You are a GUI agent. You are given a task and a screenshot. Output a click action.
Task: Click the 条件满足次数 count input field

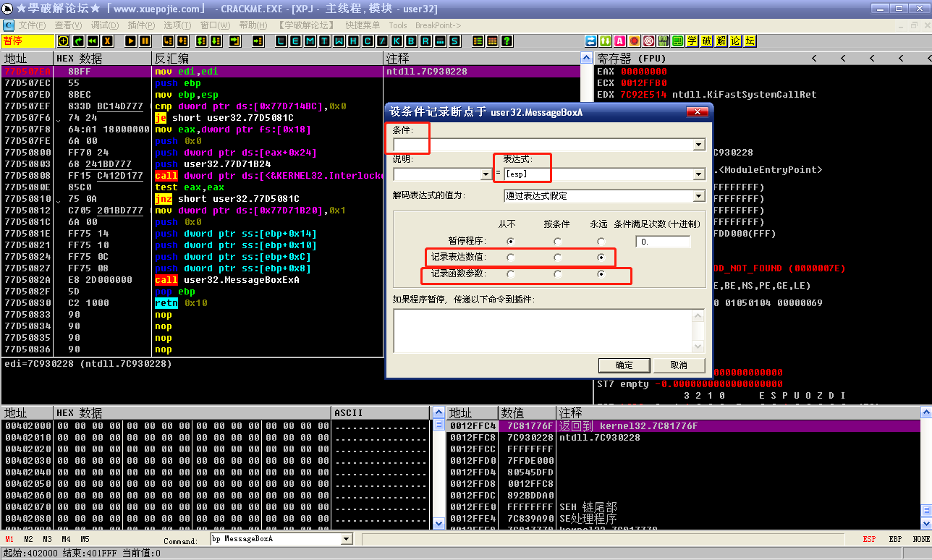(x=664, y=242)
